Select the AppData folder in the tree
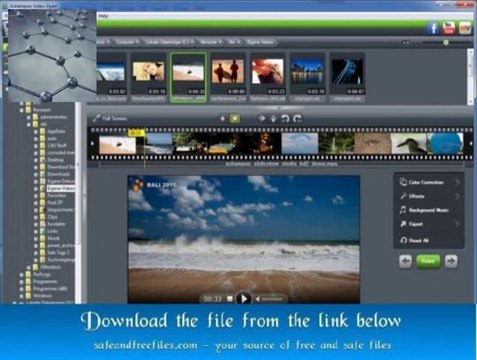This screenshot has width=477, height=360. (x=56, y=131)
